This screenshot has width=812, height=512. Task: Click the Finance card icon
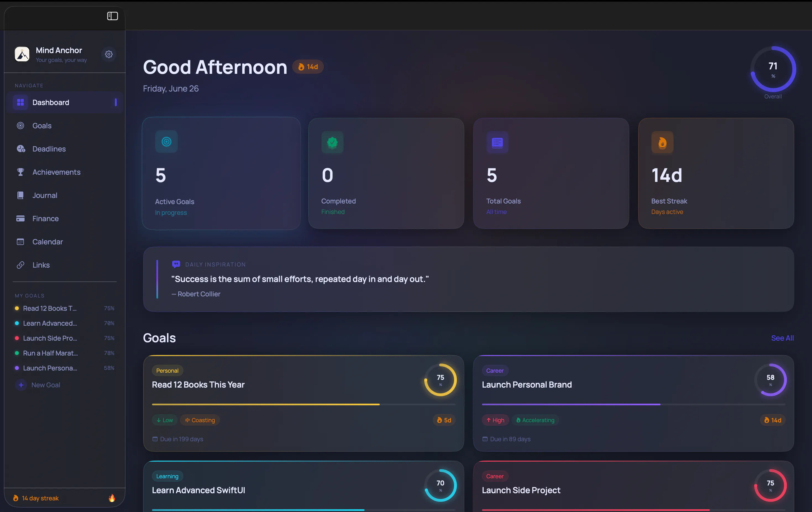pyautogui.click(x=20, y=219)
